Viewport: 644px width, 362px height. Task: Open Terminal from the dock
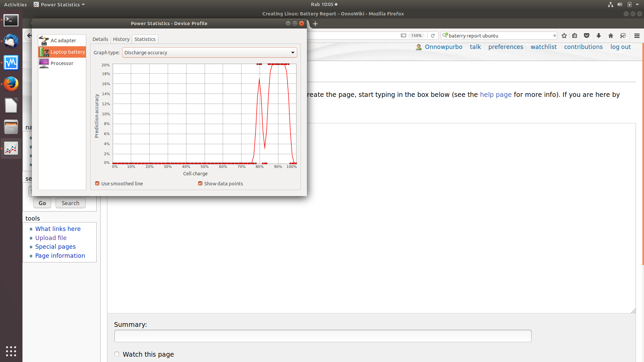(x=11, y=20)
